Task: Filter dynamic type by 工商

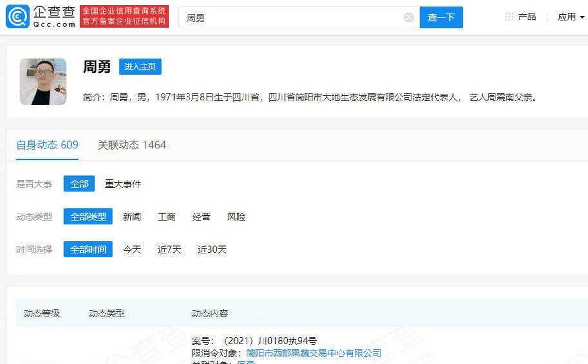Action: [x=167, y=217]
